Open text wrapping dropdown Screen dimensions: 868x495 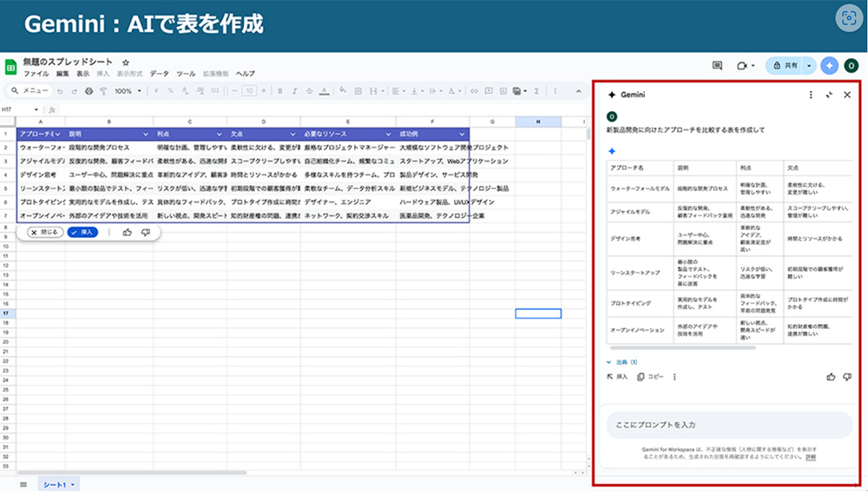tap(435, 91)
